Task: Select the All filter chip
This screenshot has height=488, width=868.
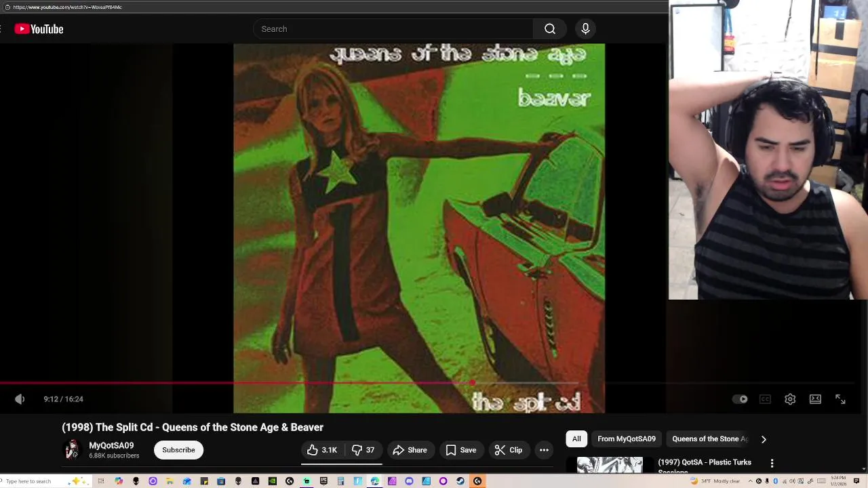Action: tap(576, 439)
